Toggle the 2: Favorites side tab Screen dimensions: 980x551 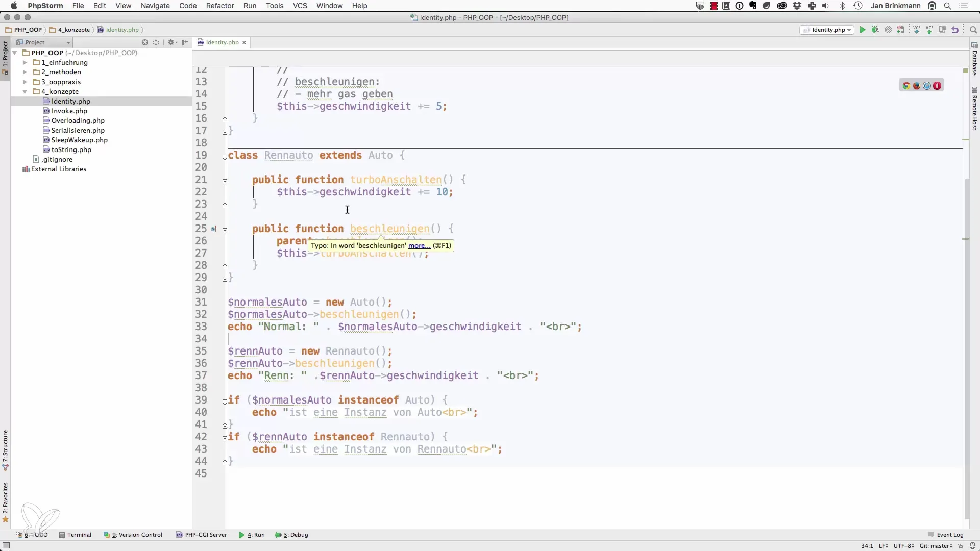[x=6, y=503]
